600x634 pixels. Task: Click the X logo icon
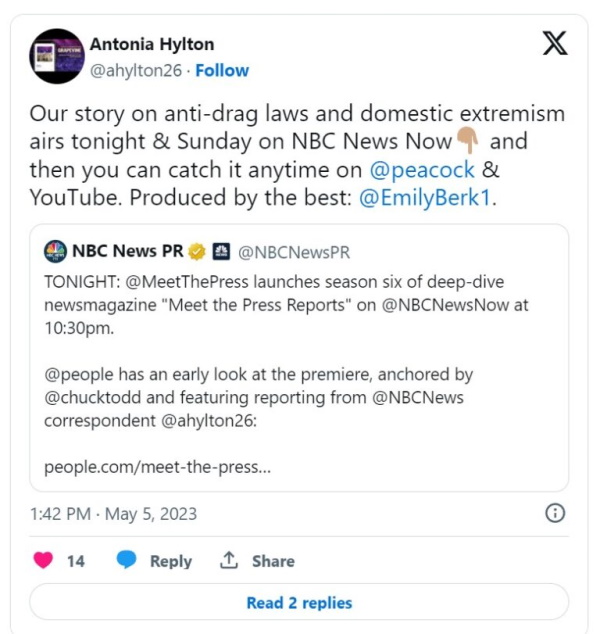point(555,43)
